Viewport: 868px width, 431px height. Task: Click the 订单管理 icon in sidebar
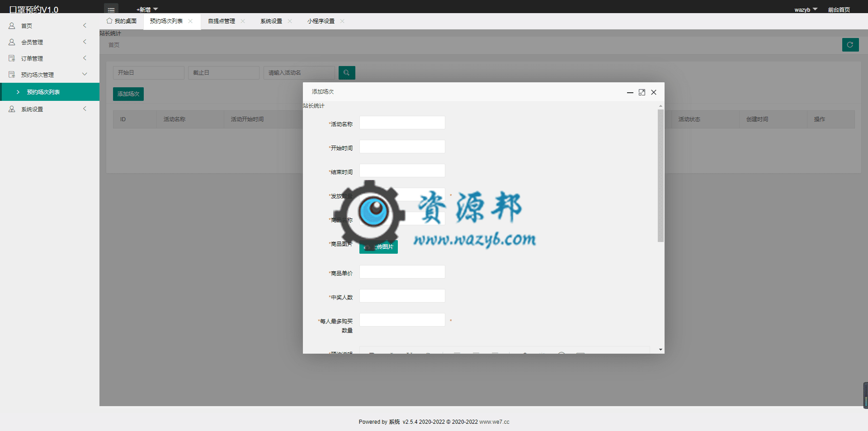[12, 58]
